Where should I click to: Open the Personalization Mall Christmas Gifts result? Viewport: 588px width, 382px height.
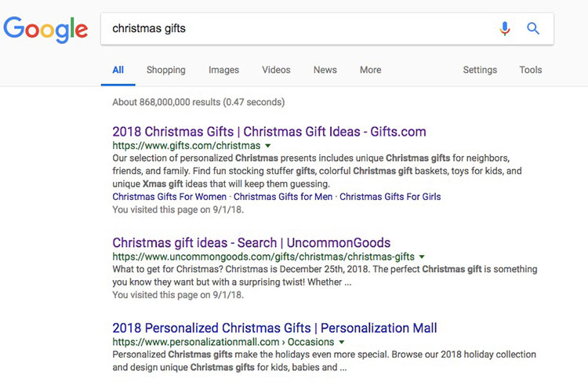pyautogui.click(x=274, y=328)
